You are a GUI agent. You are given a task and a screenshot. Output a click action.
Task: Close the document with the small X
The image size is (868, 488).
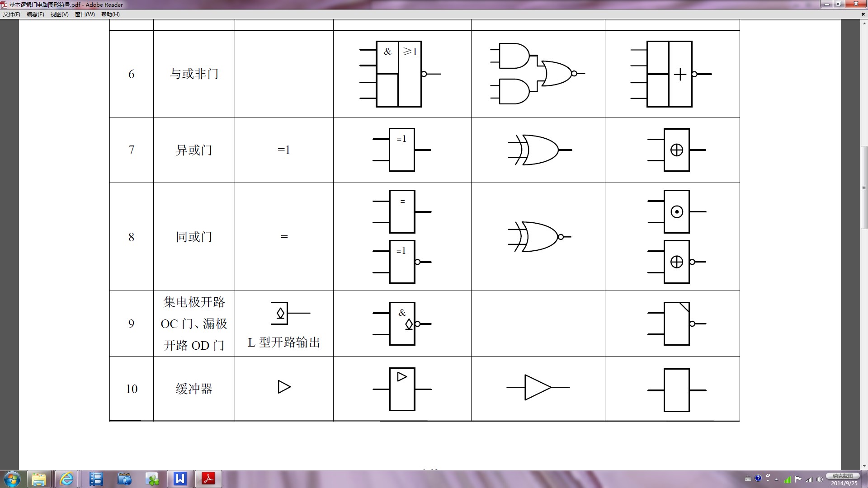point(863,14)
